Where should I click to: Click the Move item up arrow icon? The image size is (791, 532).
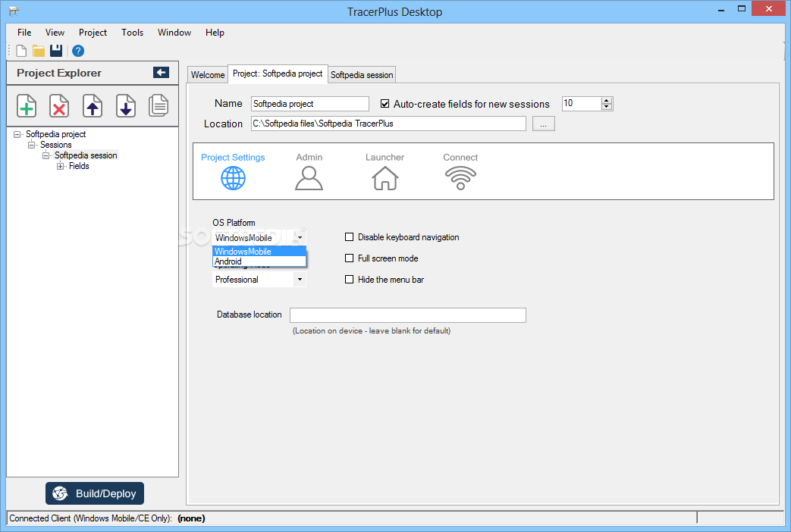point(93,106)
